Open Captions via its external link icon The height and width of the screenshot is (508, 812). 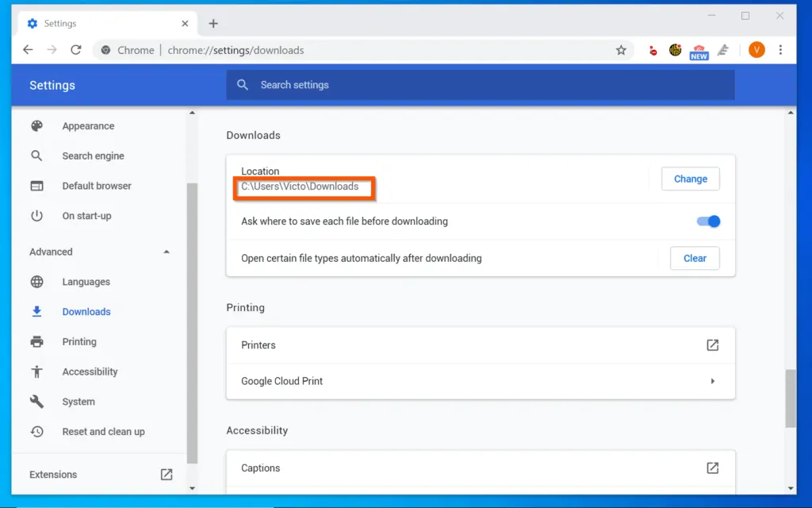coord(712,468)
